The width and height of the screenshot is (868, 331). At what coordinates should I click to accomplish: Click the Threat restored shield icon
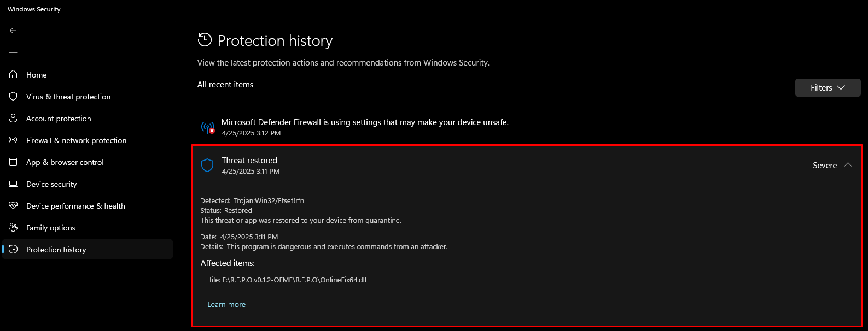coord(207,165)
